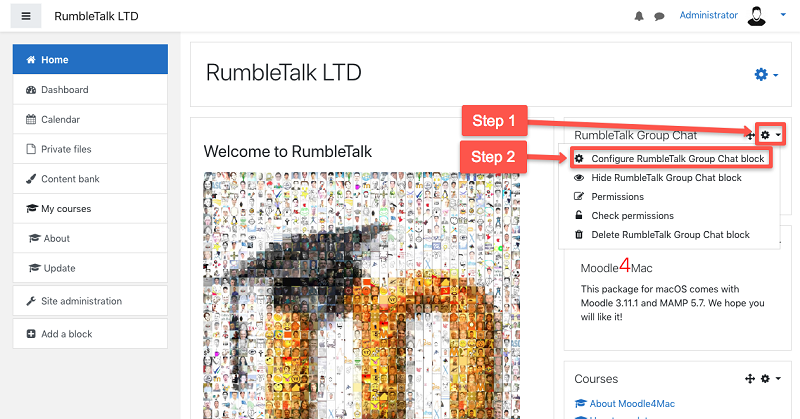Toggle the hamburger side panel button
This screenshot has width=800, height=419.
click(x=26, y=16)
